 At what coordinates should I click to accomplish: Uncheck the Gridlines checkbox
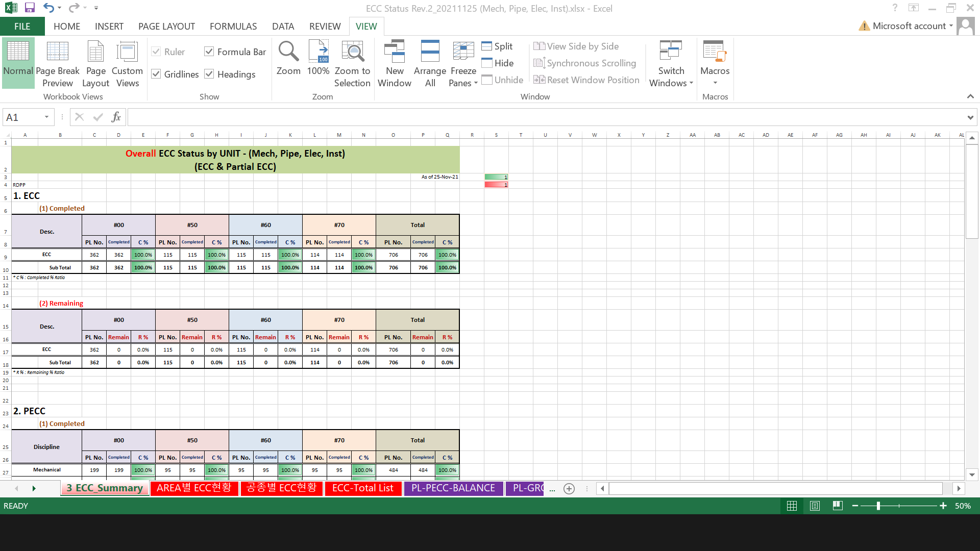[157, 74]
